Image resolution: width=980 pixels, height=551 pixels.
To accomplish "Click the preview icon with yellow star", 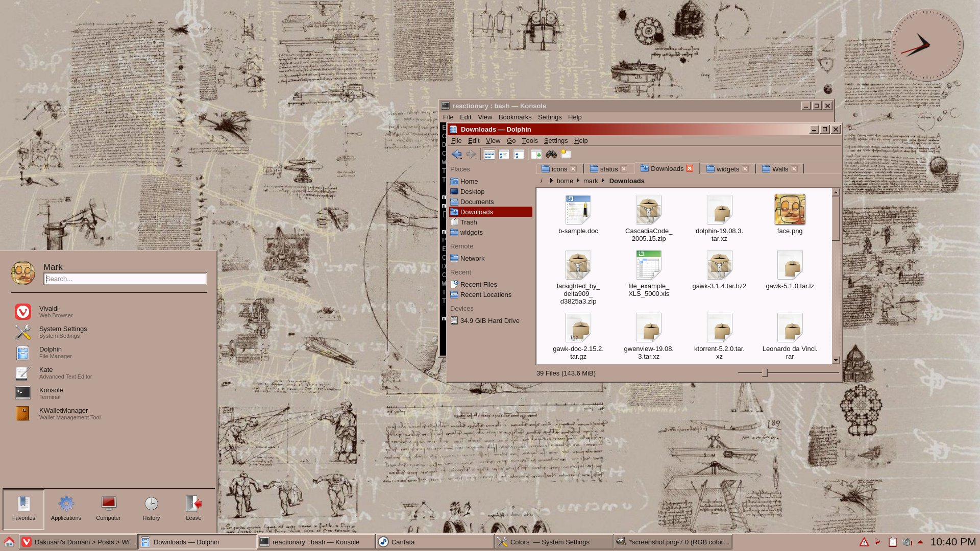I will [x=566, y=154].
